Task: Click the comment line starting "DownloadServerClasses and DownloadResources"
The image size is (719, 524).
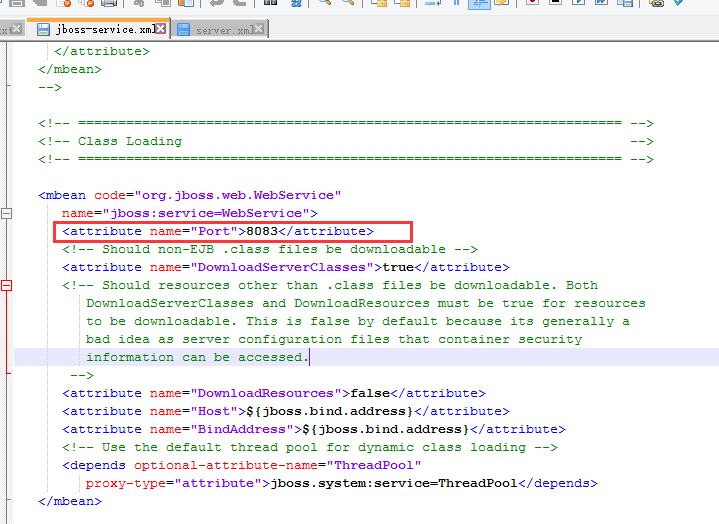Action: (365, 303)
